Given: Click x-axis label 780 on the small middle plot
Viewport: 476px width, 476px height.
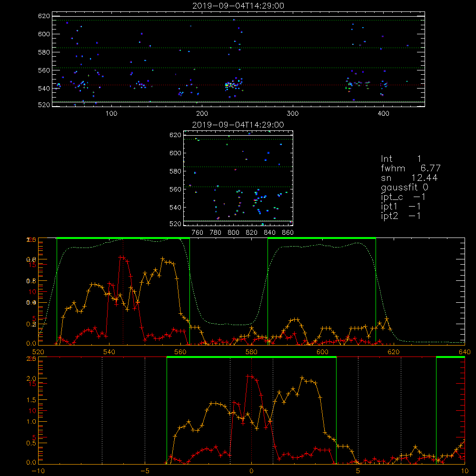Looking at the screenshot, I should pyautogui.click(x=216, y=233).
